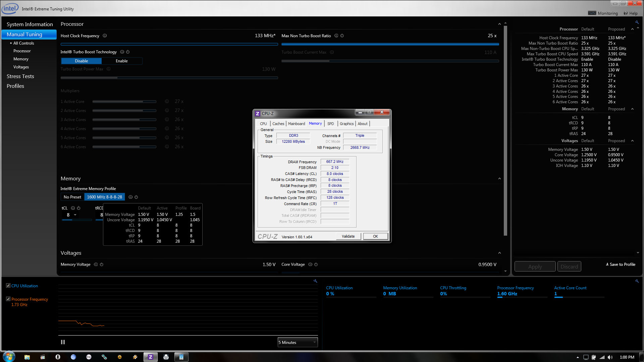Screen dimensions: 644x362
Task: Select Manual Tuning in sidebar
Action: [x=29, y=35]
